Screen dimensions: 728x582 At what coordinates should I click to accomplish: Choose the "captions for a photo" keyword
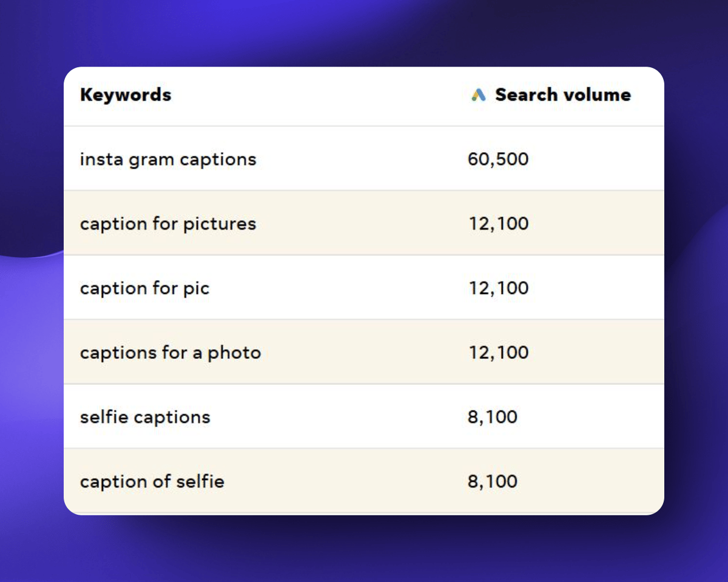170,352
